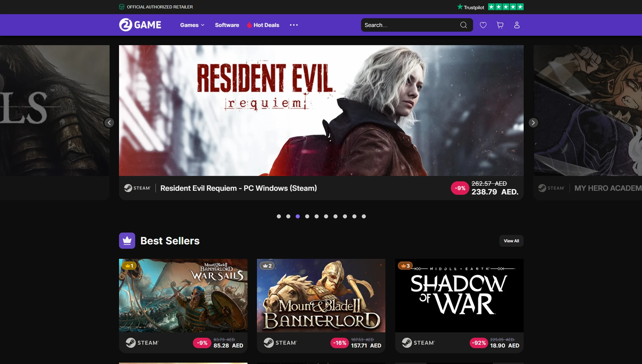
Task: Open Mount & Blade II Bannerlord thumbnail
Action: pyautogui.click(x=321, y=296)
